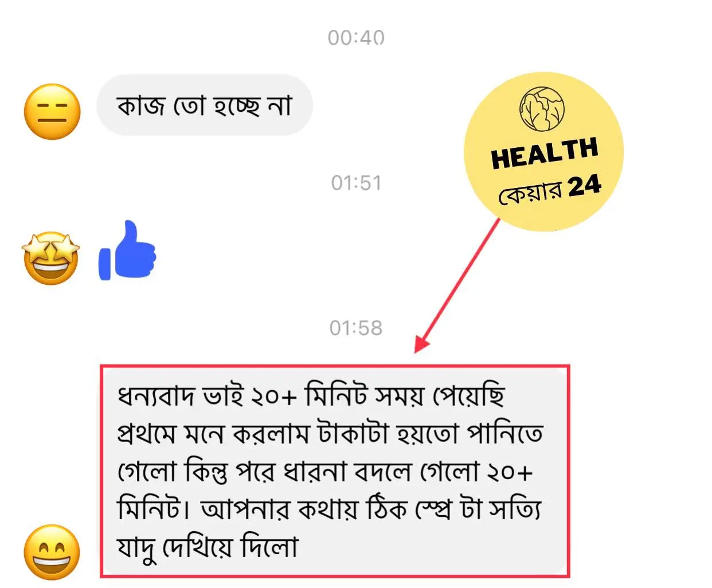
Task: Select the bold 24 in the yellow badge
Action: pyautogui.click(x=584, y=186)
